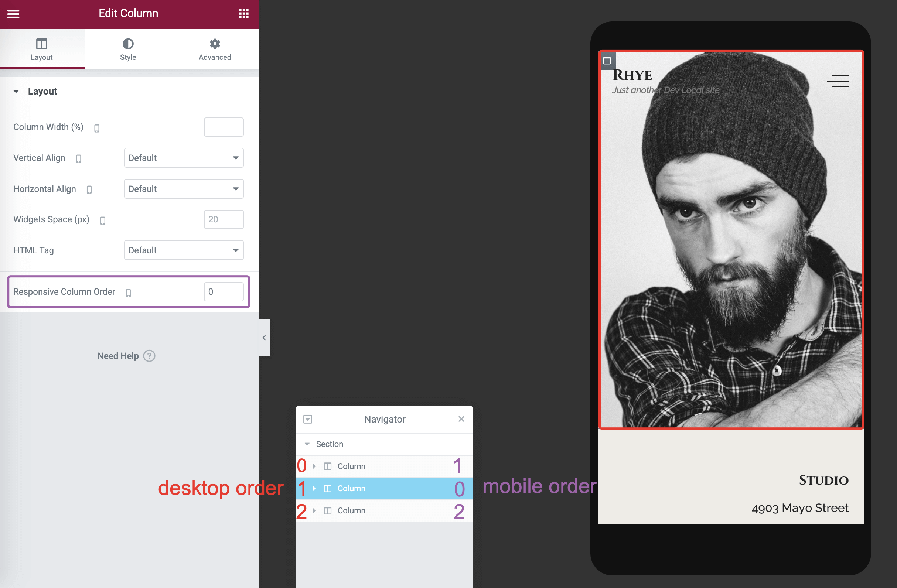Switch to the Style tab

[x=128, y=49]
